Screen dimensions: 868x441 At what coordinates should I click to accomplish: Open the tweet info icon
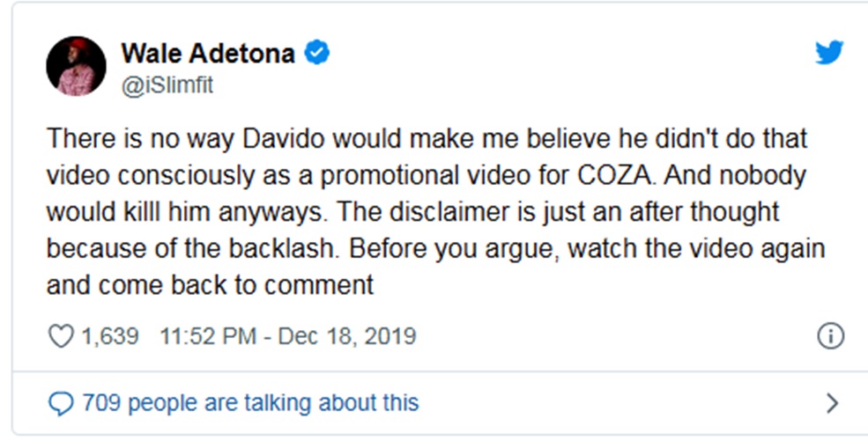[830, 336]
